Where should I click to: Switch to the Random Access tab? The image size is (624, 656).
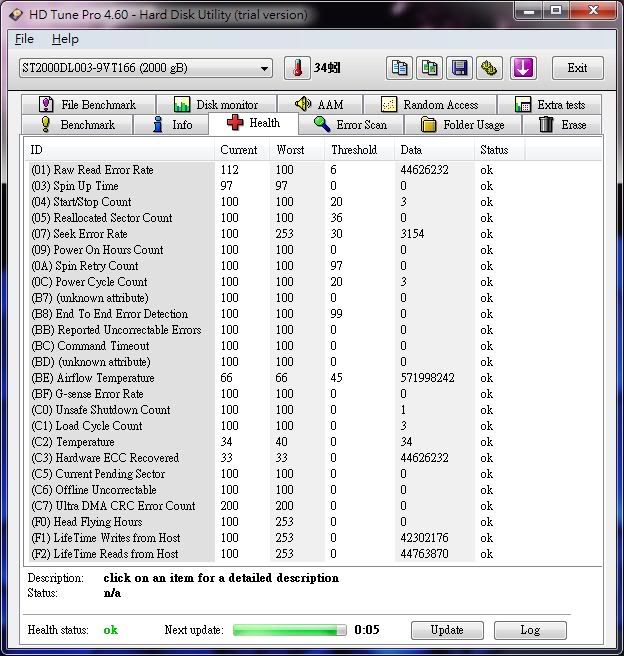(x=430, y=104)
